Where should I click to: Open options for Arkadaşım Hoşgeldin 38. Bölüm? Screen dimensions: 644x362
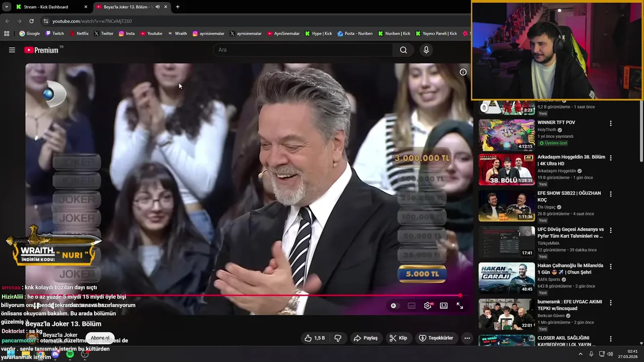(611, 157)
